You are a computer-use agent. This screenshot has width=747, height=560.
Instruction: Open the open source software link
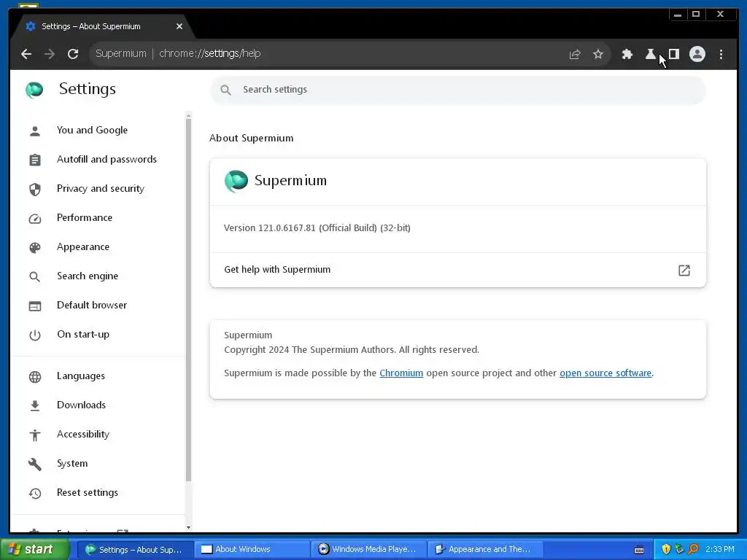click(x=605, y=373)
